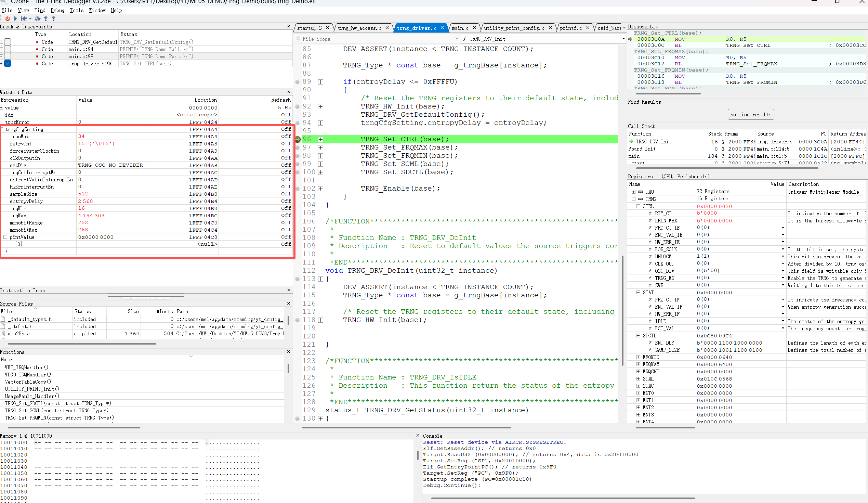Enable the main.c:94 breakpoint checkbox
Screen dimensions: 868x503
8,49
